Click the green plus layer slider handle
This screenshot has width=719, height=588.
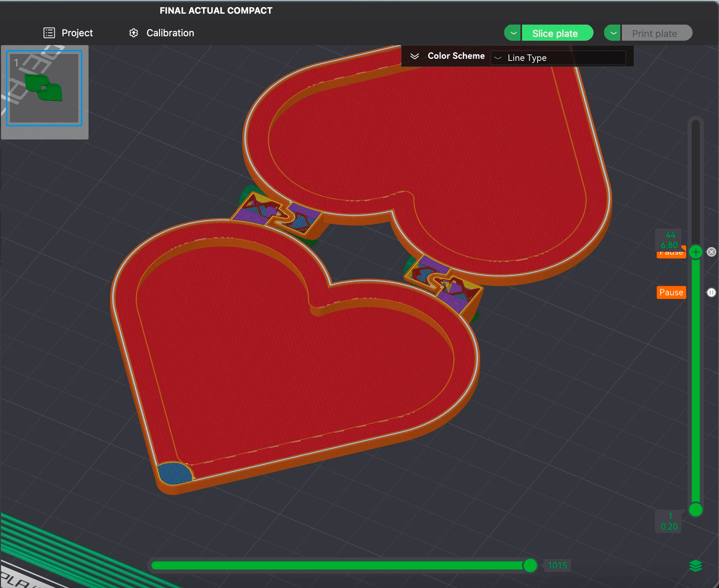pos(696,252)
